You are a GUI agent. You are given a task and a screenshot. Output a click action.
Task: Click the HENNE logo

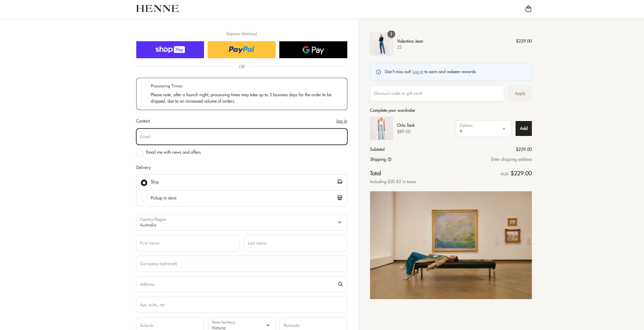(157, 9)
